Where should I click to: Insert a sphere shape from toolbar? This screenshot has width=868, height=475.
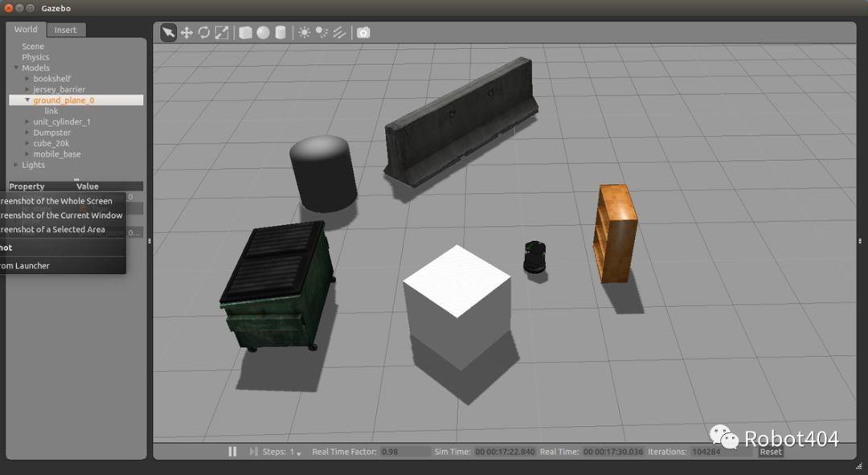(x=263, y=33)
